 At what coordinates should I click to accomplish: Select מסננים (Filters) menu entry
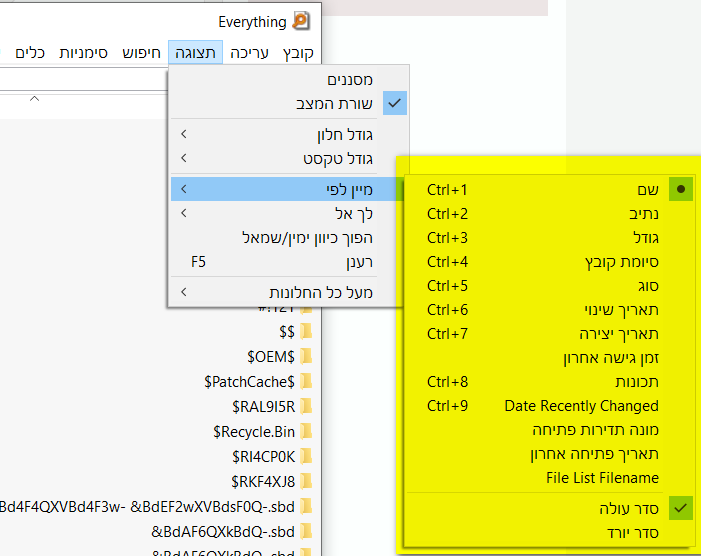click(x=289, y=80)
